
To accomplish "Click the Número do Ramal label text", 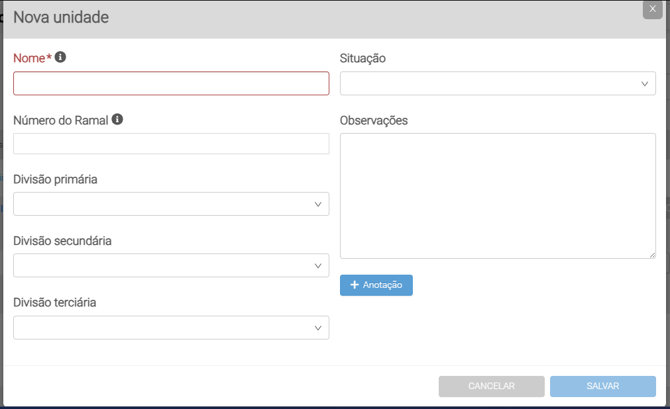I will pyautogui.click(x=60, y=120).
